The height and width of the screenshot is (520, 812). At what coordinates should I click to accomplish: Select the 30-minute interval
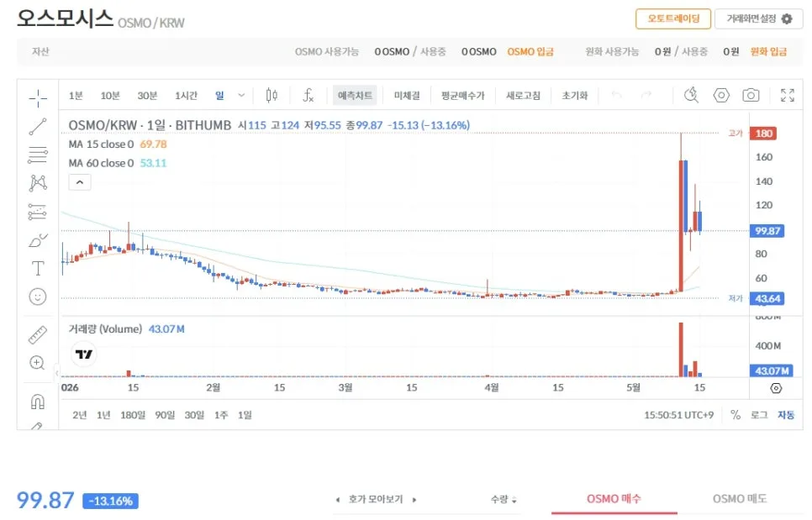pyautogui.click(x=147, y=96)
